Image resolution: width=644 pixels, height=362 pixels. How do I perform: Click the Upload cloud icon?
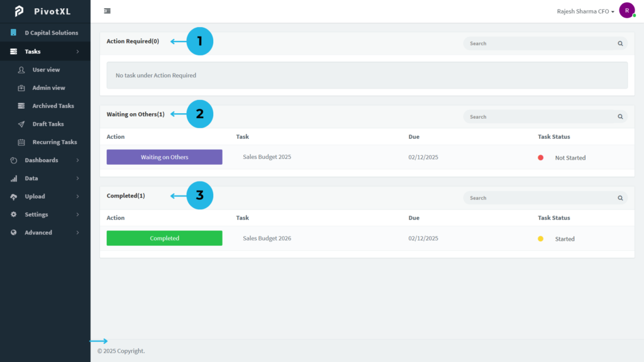click(x=14, y=197)
